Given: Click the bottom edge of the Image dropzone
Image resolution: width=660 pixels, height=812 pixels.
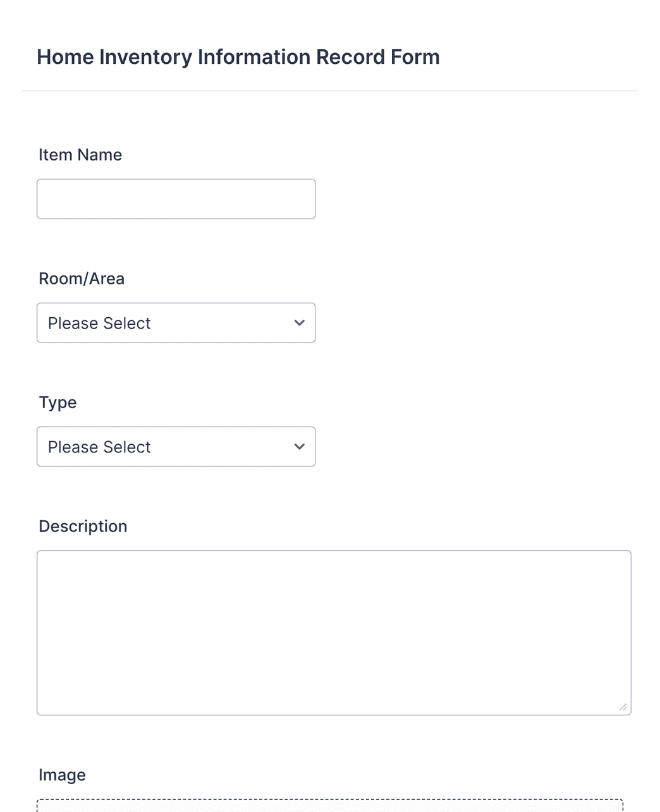Looking at the screenshot, I should [x=334, y=811].
